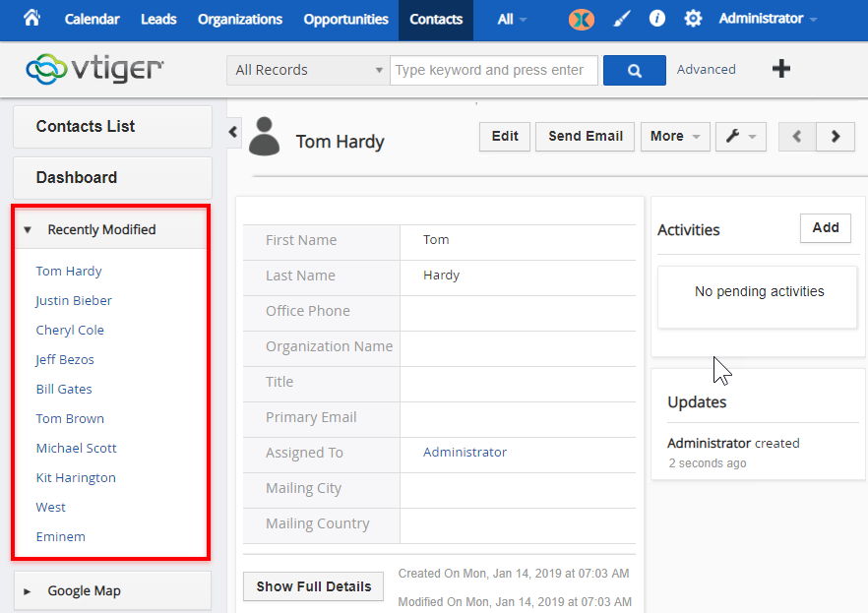
Task: Open the Dashboard panel
Action: [112, 177]
